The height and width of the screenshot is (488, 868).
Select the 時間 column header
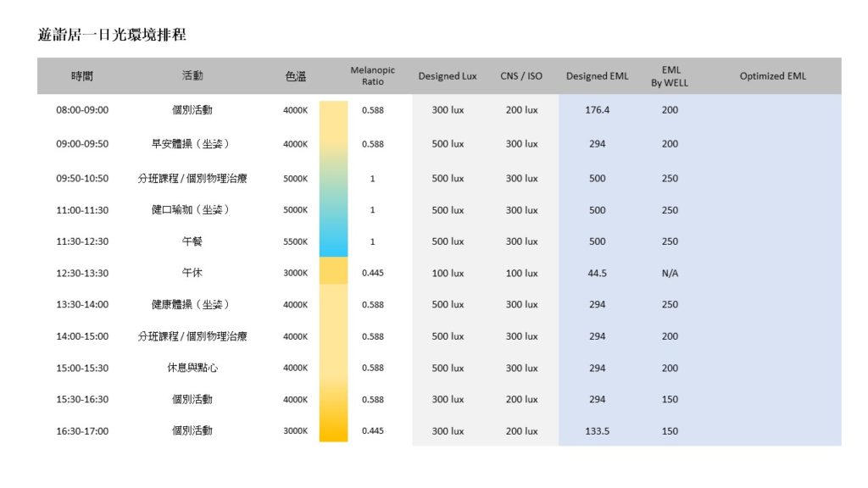(x=82, y=76)
